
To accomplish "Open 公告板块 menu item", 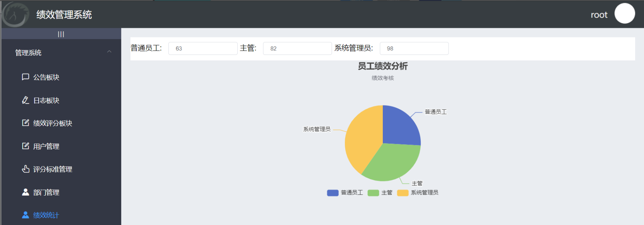I will 61,77.
